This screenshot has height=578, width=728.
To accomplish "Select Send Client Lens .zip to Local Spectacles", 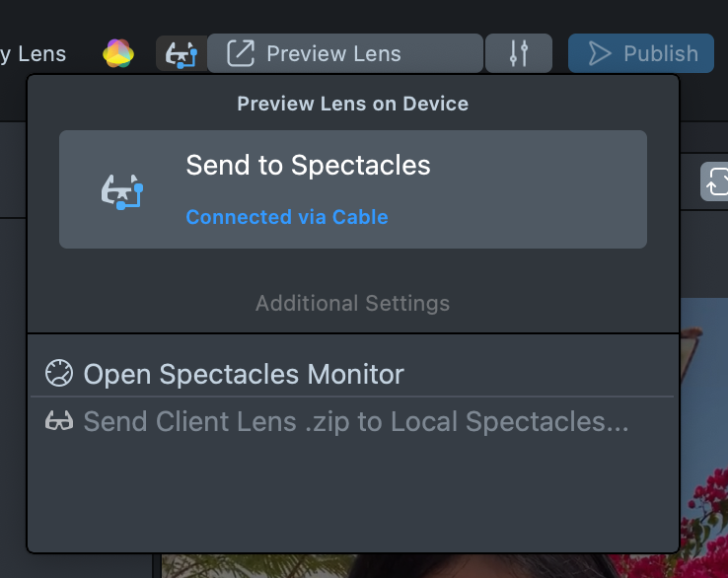I will pos(352,421).
